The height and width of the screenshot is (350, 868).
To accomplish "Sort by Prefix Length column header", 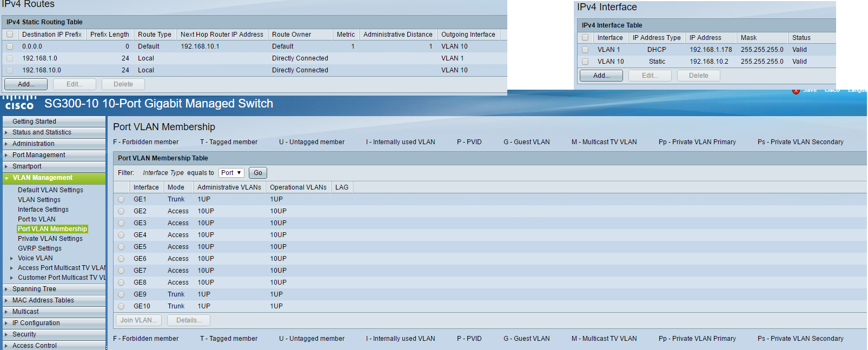I will click(x=110, y=34).
